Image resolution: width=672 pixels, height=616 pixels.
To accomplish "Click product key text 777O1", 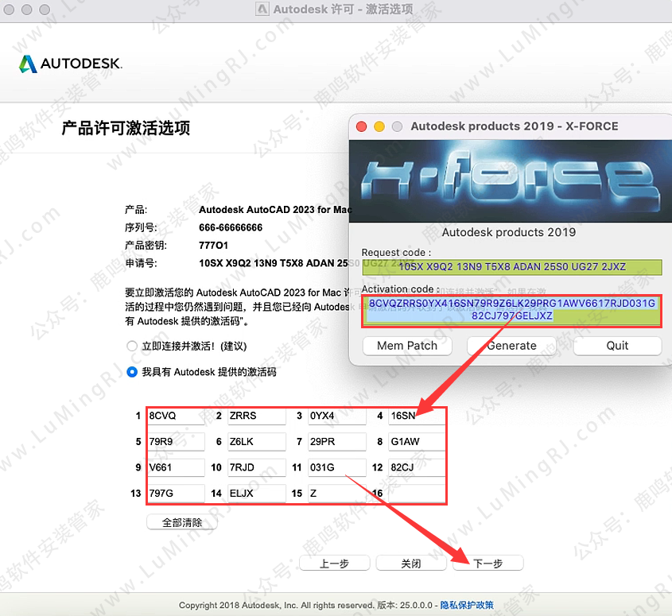I will coord(213,246).
